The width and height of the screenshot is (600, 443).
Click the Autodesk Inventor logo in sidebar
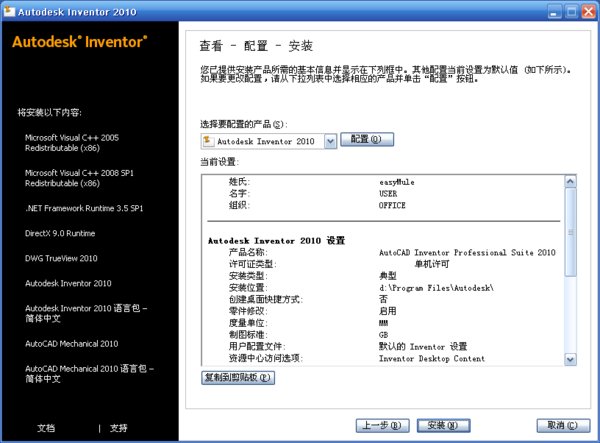click(x=80, y=42)
